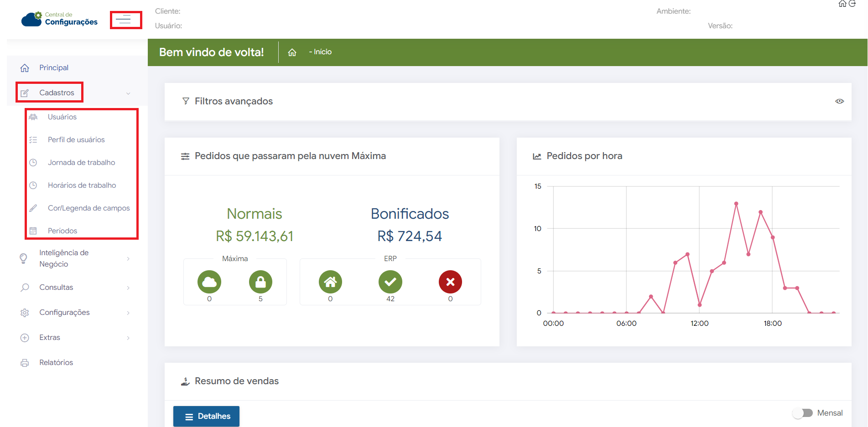Click the green padlock icon under Máxima

(x=260, y=282)
